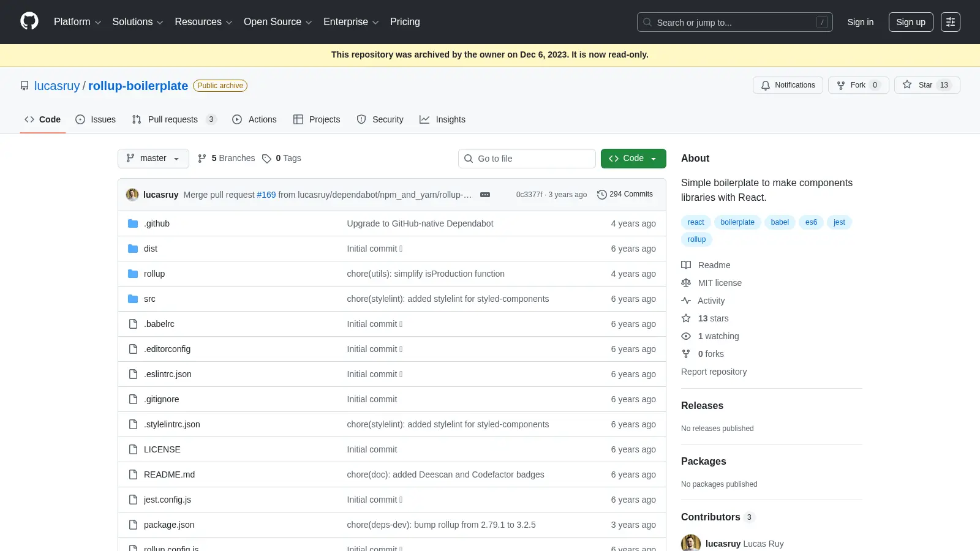Click the Sign up button

[x=911, y=22]
